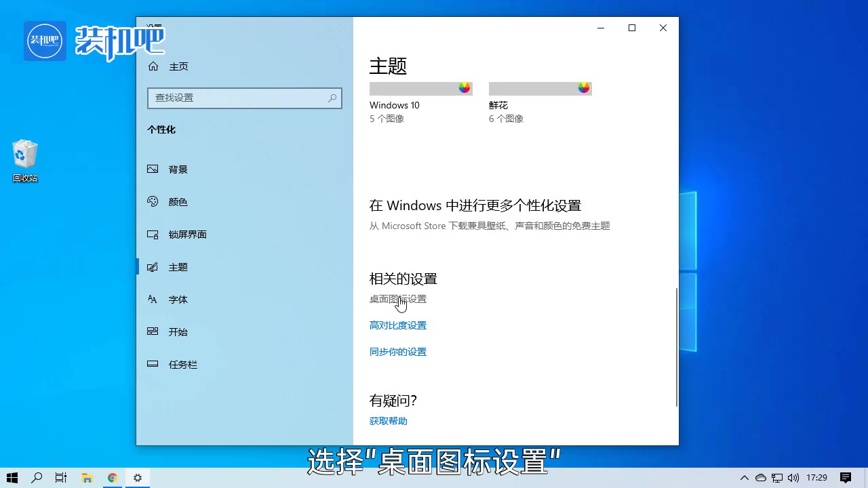
Task: Click the Get help link
Action: pyautogui.click(x=389, y=421)
